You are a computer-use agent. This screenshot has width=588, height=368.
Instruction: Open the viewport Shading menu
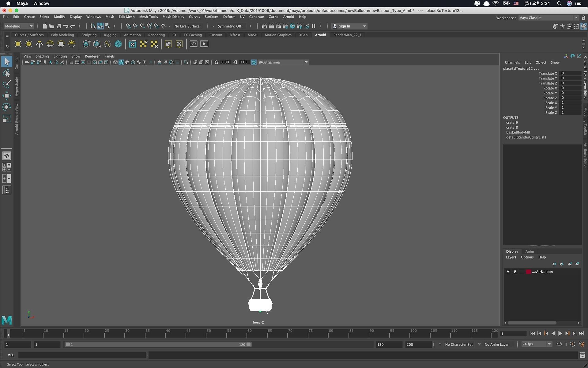42,56
